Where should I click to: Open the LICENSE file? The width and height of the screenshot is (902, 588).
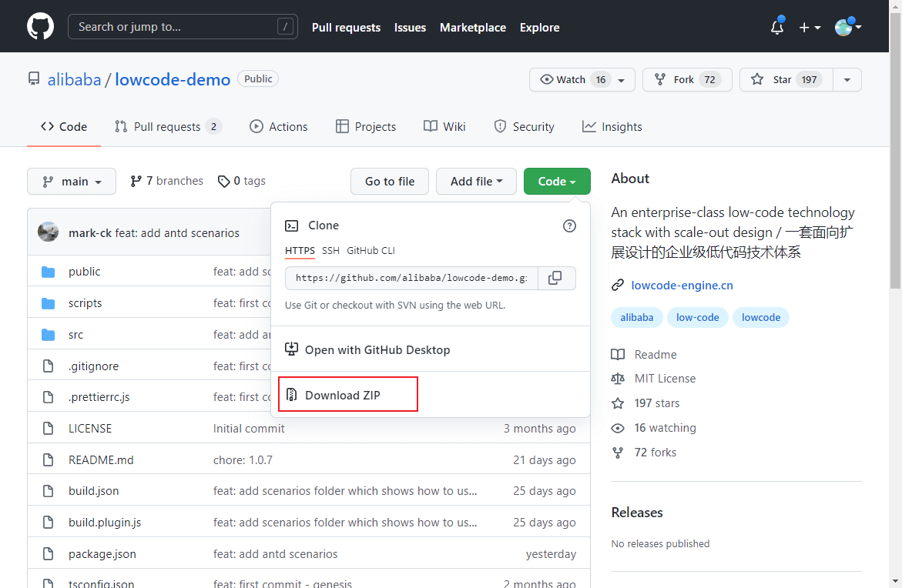click(x=90, y=428)
